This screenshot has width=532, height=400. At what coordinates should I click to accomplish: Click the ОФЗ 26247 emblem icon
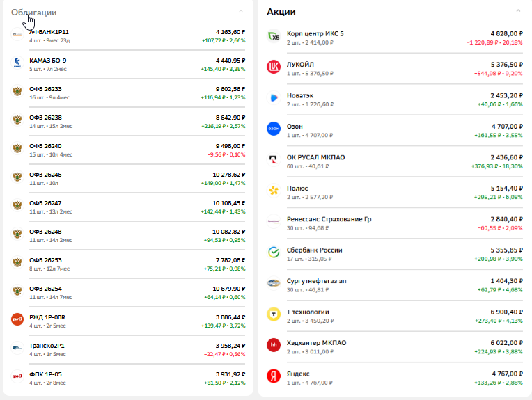coord(17,205)
